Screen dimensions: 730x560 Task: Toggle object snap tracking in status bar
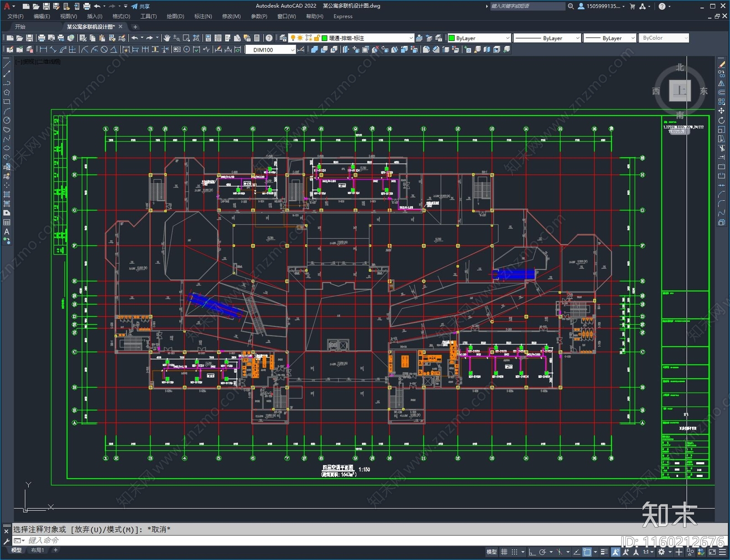577,552
